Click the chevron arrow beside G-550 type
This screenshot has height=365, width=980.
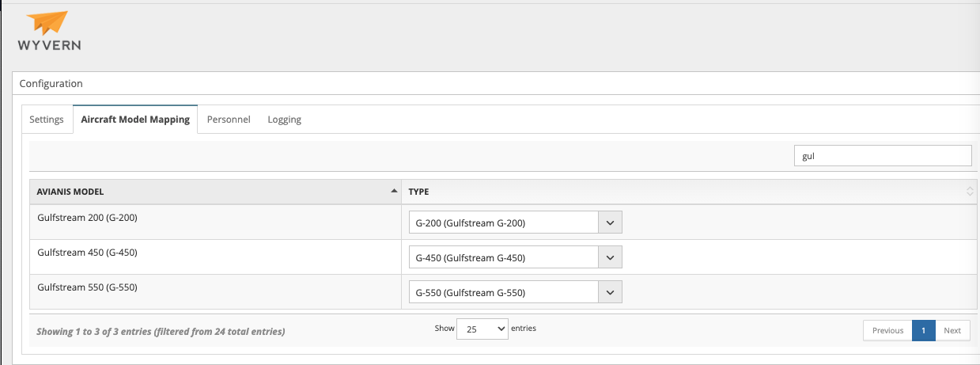[610, 292]
